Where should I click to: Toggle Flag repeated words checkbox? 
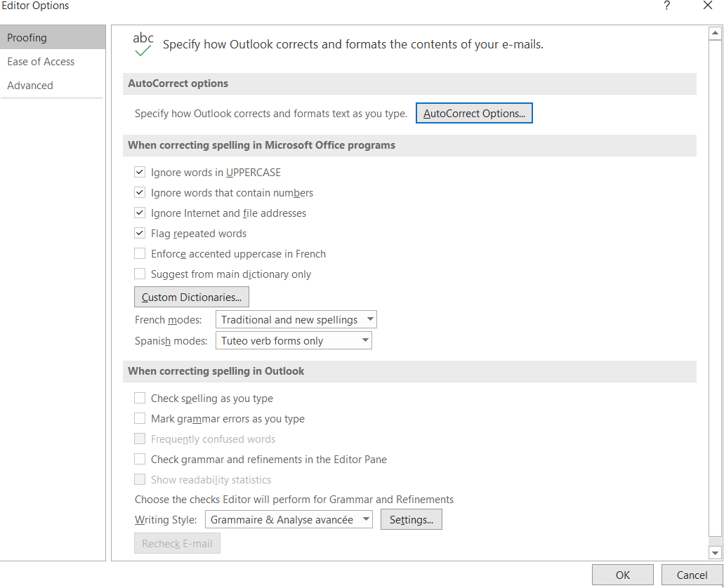pyautogui.click(x=140, y=234)
